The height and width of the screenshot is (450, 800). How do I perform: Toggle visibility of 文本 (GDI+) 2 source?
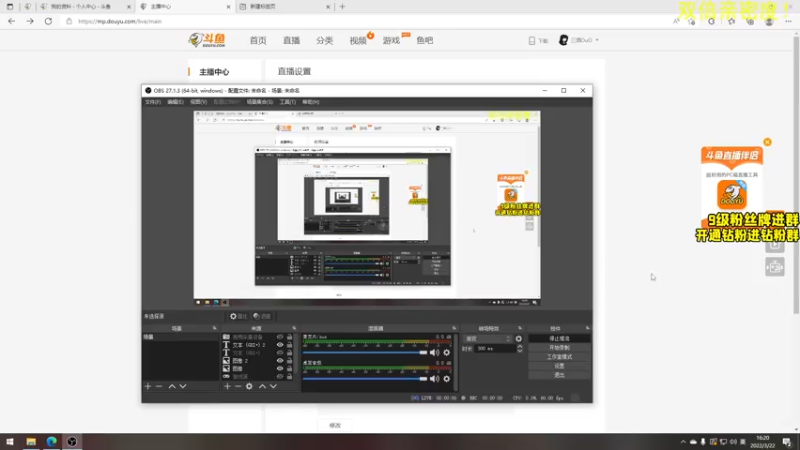[x=280, y=345]
